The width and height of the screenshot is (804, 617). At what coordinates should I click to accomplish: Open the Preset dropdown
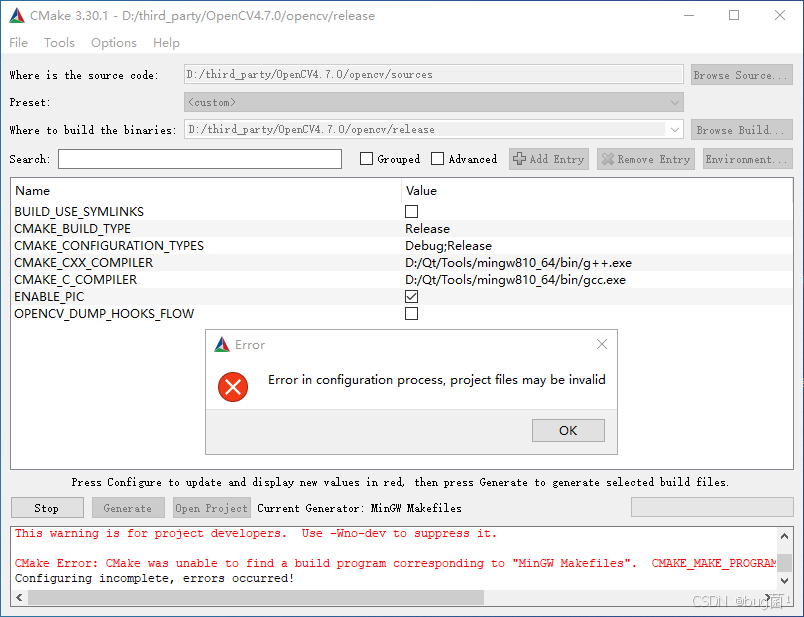[x=675, y=101]
